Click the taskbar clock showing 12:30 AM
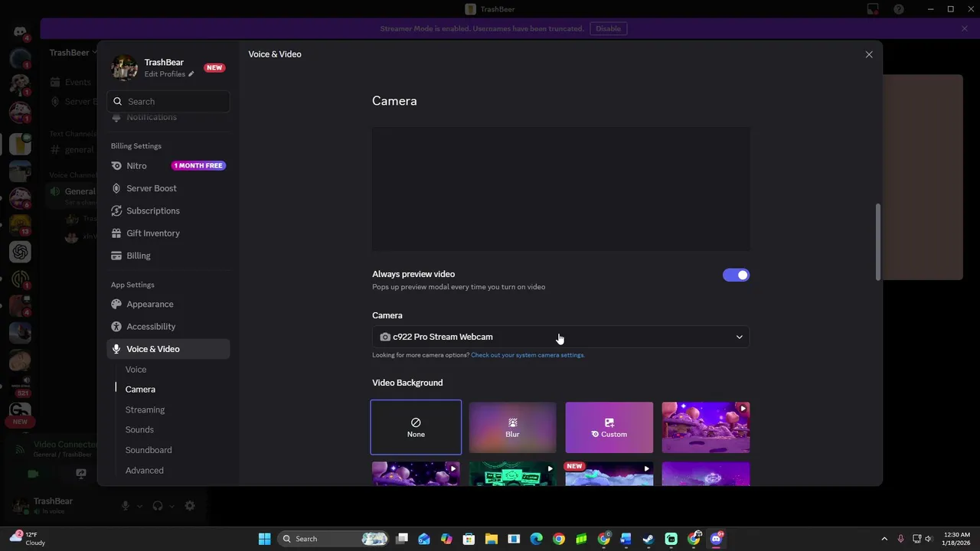The height and width of the screenshot is (551, 980). (957, 539)
